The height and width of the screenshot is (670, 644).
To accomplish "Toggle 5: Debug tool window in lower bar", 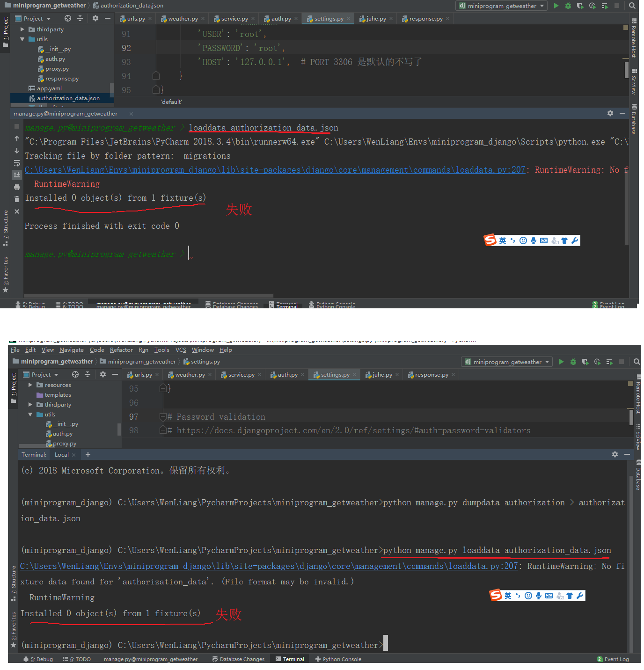I will 38,659.
